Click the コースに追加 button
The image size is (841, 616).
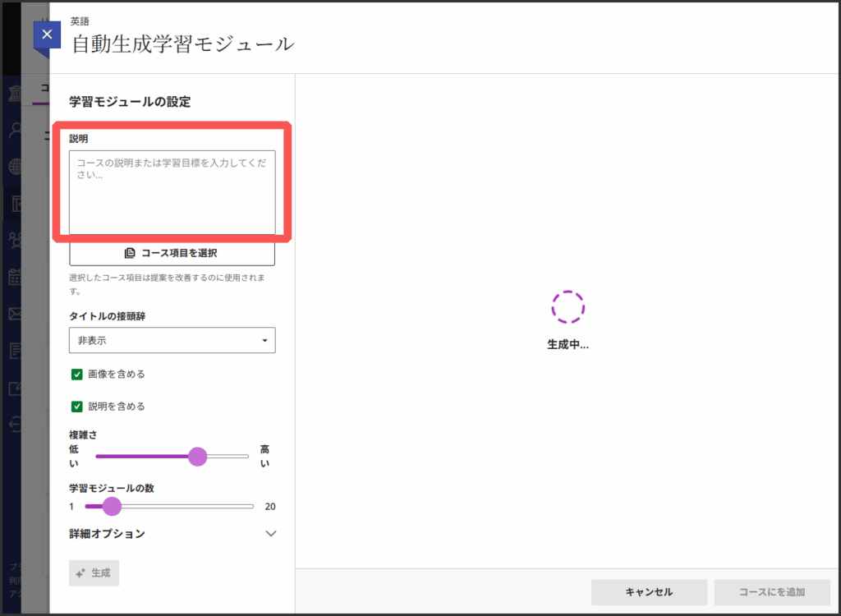point(771,592)
